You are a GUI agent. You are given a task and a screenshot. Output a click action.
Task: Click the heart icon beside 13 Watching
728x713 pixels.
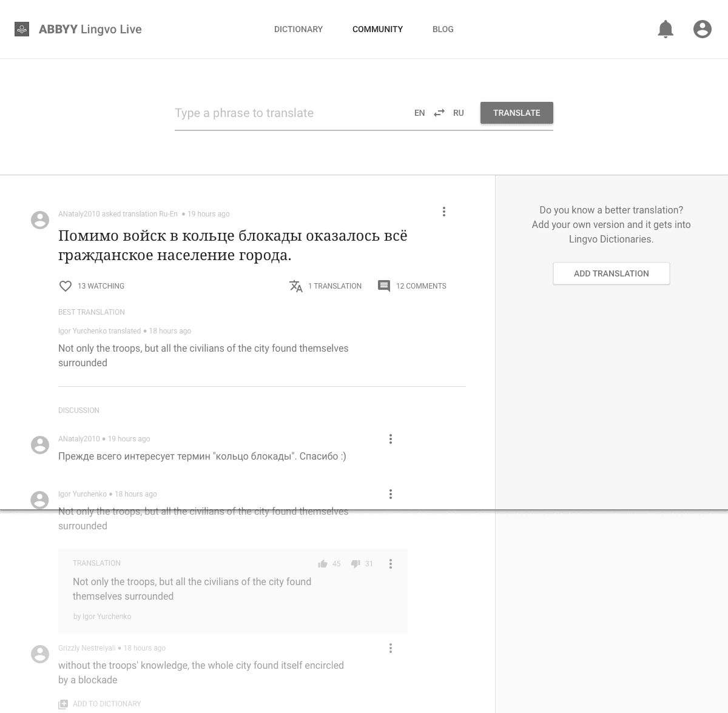[x=66, y=286]
